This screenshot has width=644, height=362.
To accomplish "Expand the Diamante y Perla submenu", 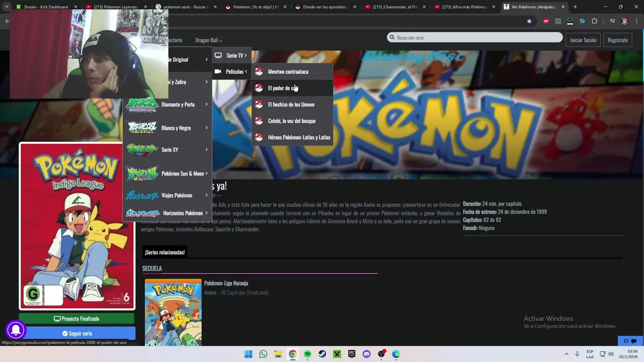I will (x=168, y=105).
